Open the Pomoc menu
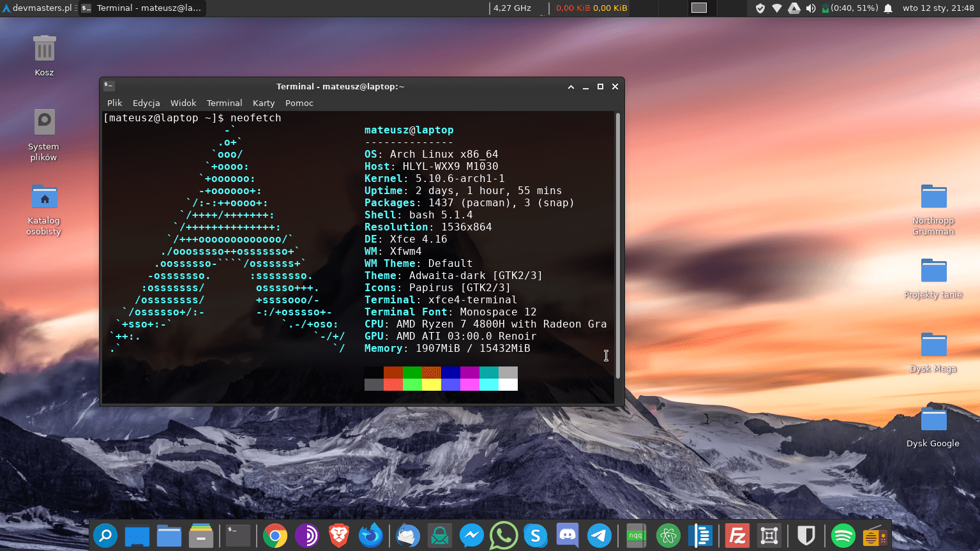This screenshot has width=980, height=551. point(299,103)
